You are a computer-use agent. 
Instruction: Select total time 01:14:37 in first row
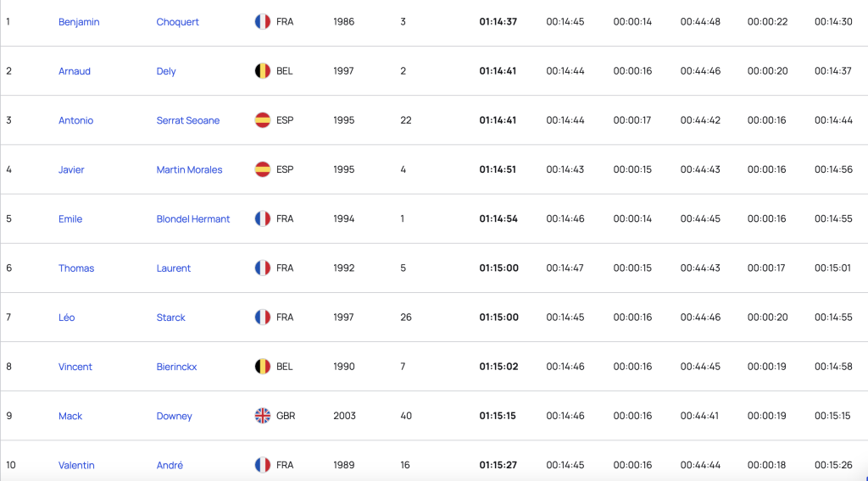pos(498,21)
